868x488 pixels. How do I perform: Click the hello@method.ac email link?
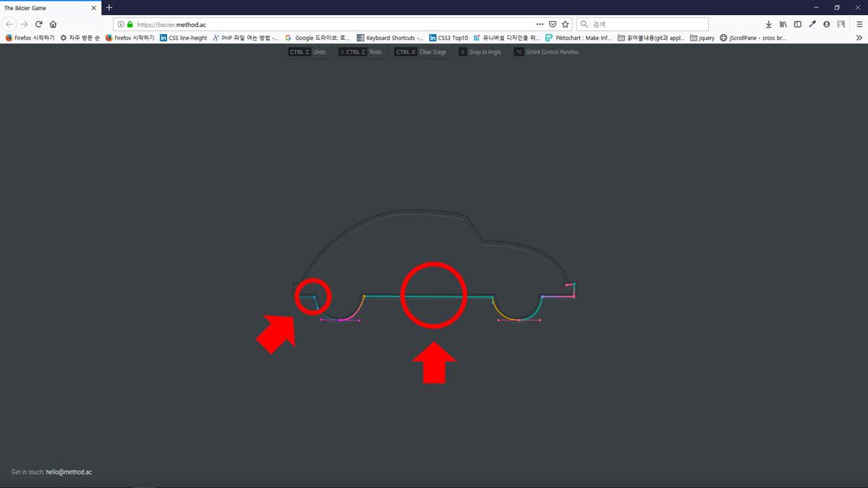coord(69,472)
